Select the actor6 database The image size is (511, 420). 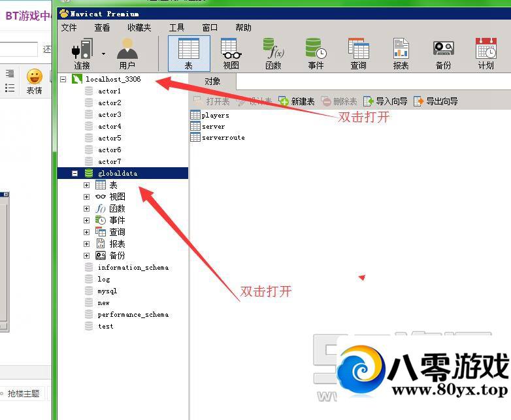pyautogui.click(x=110, y=150)
